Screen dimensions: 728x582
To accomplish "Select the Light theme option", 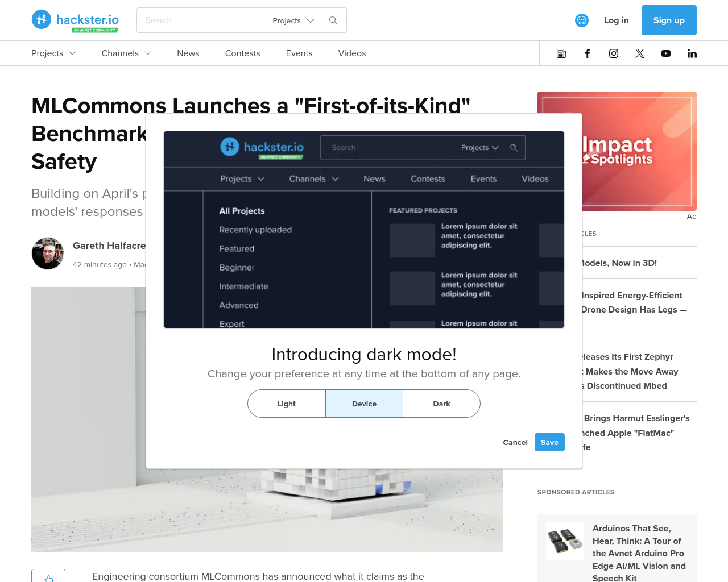I will [x=287, y=404].
